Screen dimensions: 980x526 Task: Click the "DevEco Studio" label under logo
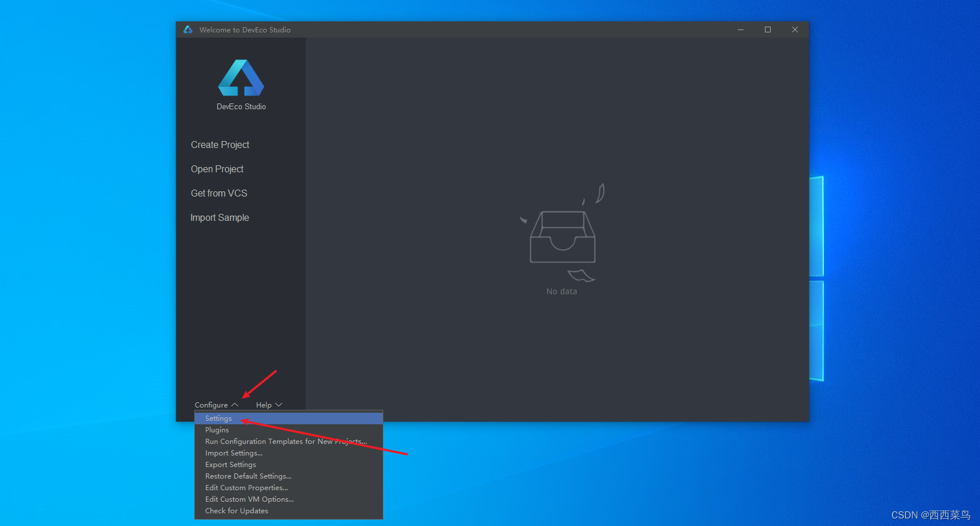coord(241,107)
